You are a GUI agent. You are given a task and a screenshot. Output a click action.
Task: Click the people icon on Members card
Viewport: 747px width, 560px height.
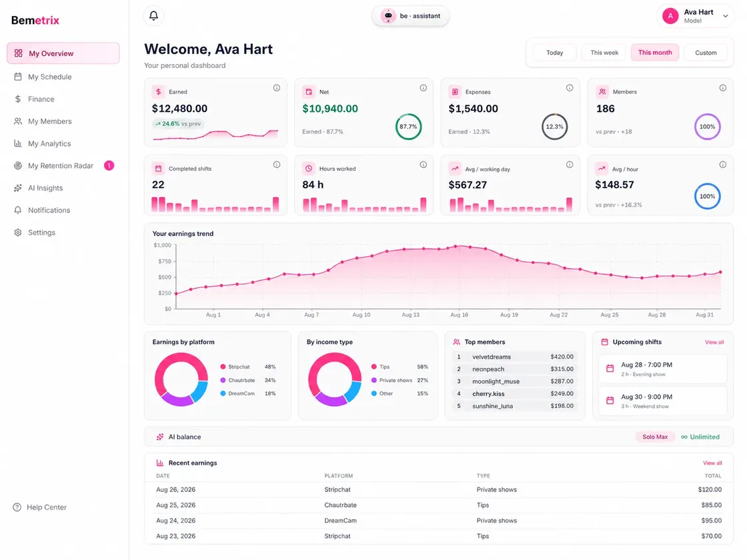coord(602,91)
